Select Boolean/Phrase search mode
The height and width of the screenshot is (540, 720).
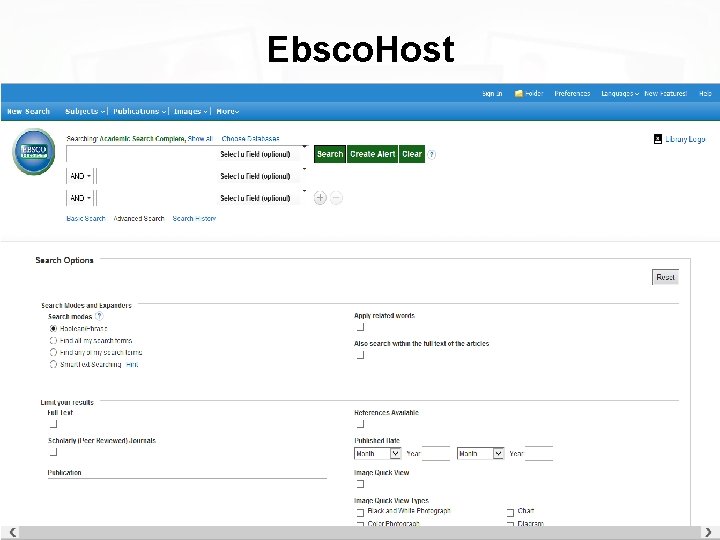point(53,329)
